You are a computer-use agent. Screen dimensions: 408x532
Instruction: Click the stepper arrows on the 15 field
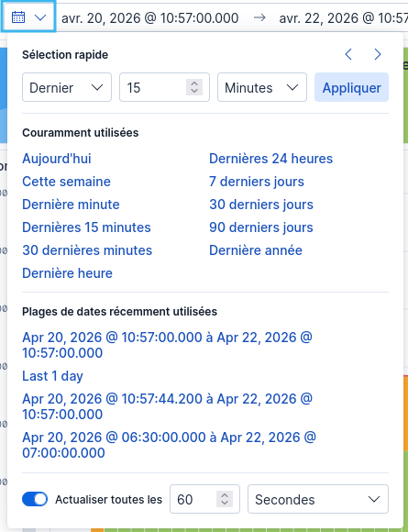[x=194, y=87]
